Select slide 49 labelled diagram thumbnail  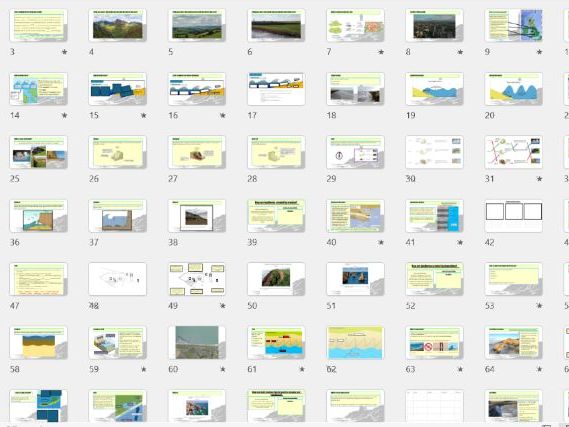[x=197, y=279]
